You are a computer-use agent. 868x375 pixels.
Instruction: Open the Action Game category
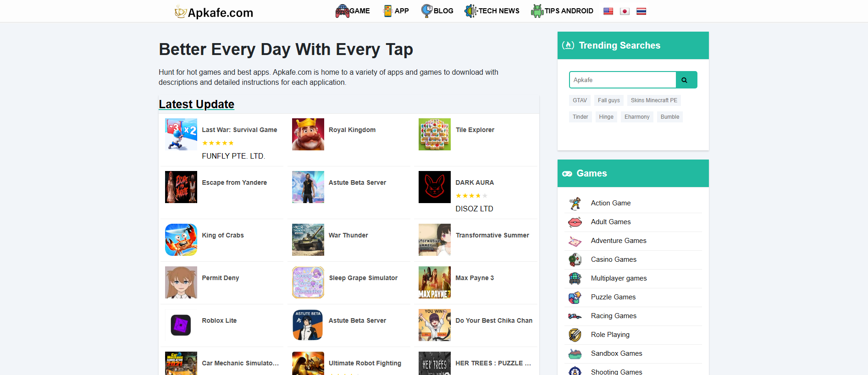611,203
